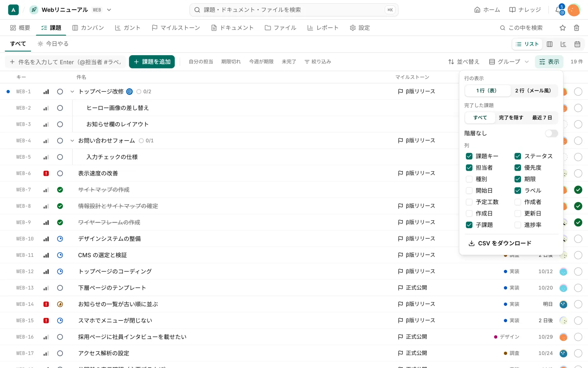This screenshot has height=368, width=588.
Task: Click review status icon for WEB-14
Action: [60, 304]
